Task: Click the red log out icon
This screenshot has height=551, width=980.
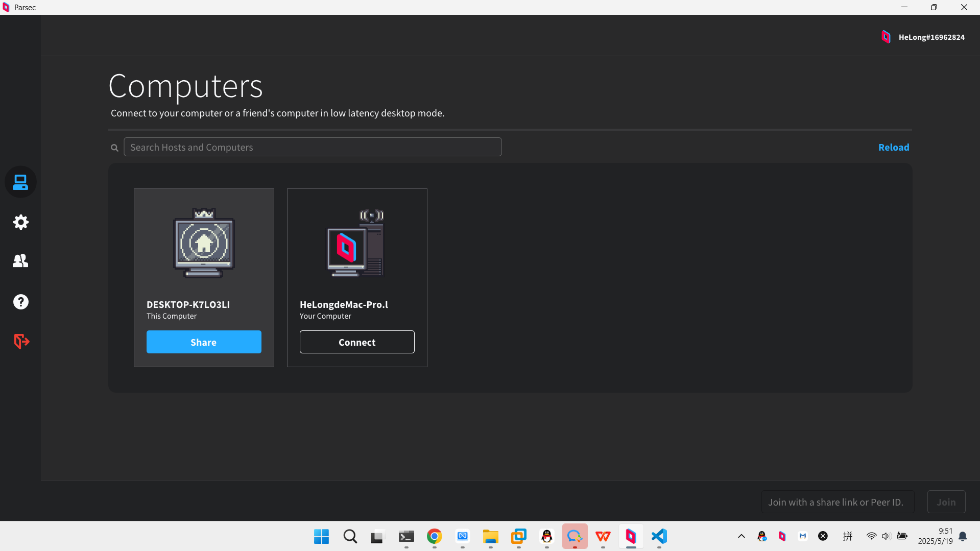Action: (x=21, y=341)
